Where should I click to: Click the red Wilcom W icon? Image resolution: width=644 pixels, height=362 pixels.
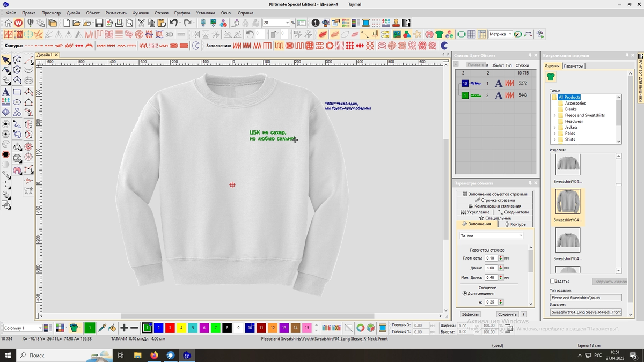pos(18,23)
